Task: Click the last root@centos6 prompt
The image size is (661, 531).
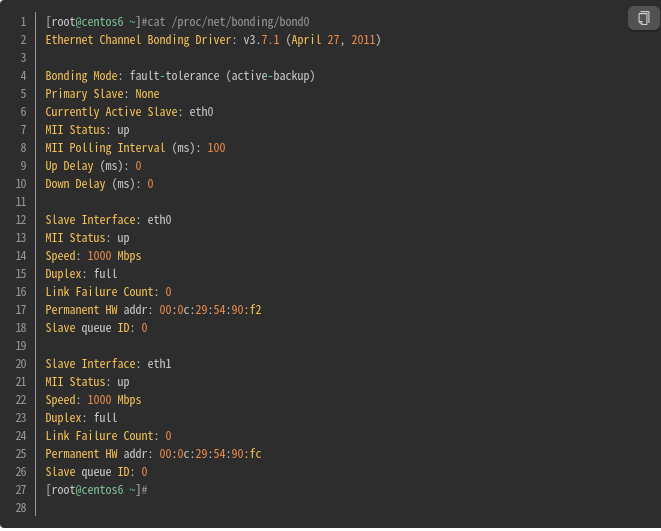Action: pos(97,490)
